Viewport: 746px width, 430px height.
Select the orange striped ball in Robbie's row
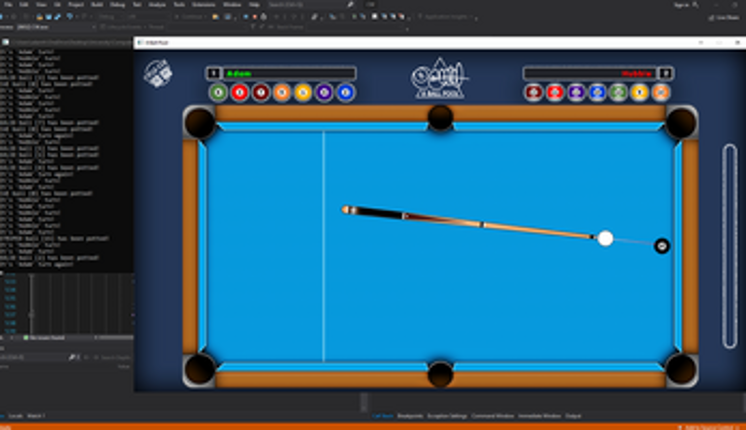(x=661, y=92)
